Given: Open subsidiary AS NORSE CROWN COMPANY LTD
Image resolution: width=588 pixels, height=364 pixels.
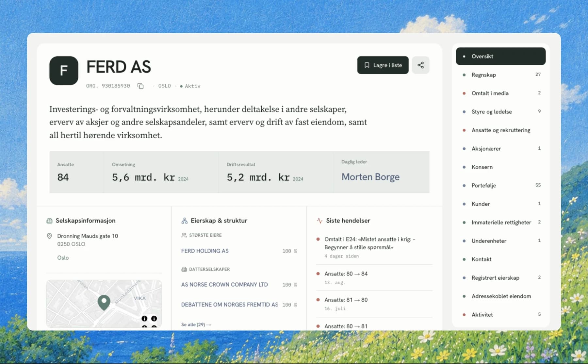Looking at the screenshot, I should tap(224, 285).
